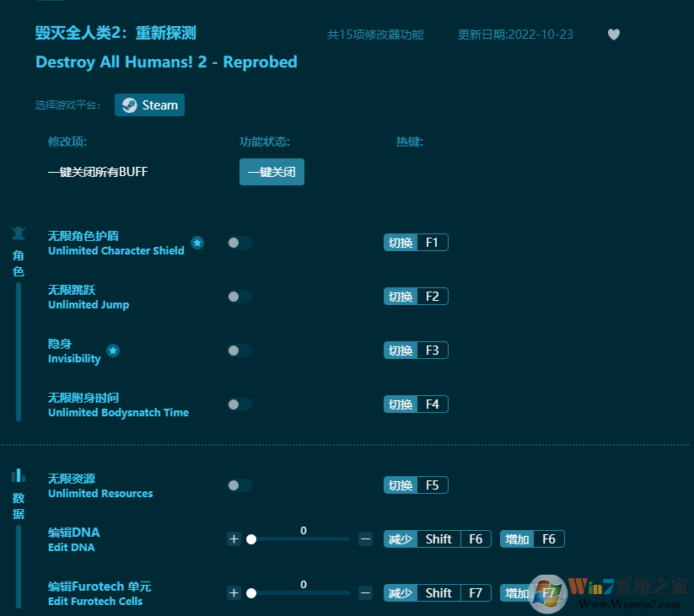Click plus icon on Edit Furotech Cells row
The image size is (694, 616).
[234, 592]
